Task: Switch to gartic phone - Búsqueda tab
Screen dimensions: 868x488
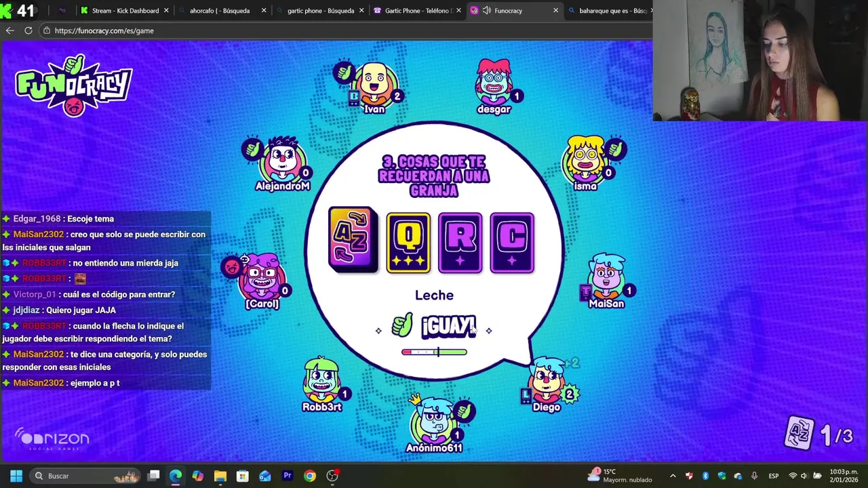Action: (x=320, y=10)
